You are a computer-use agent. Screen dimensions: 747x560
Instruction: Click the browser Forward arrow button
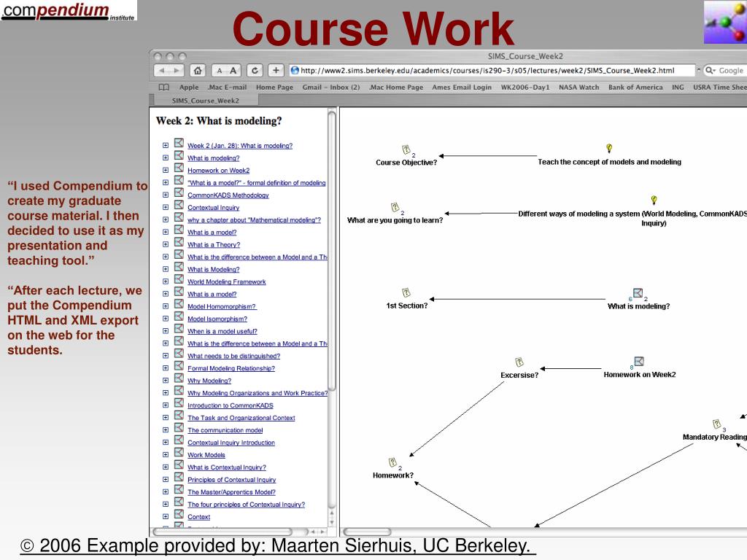click(x=177, y=71)
